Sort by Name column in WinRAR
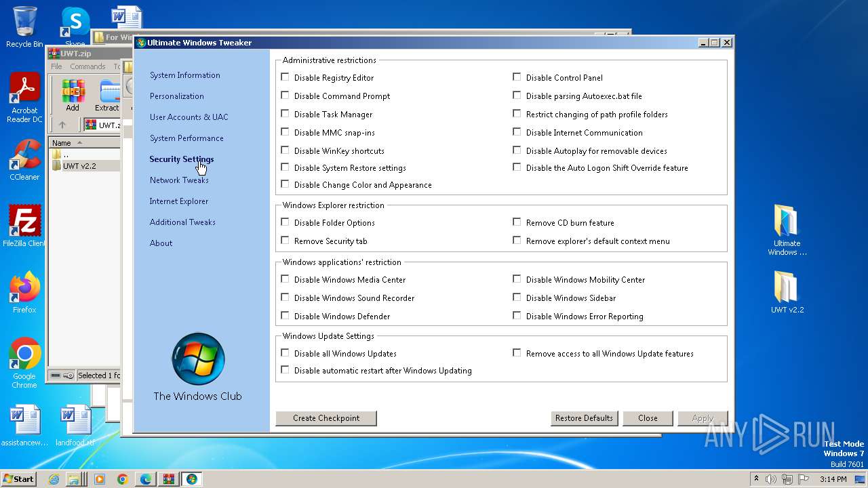This screenshot has width=868, height=488. 85,143
